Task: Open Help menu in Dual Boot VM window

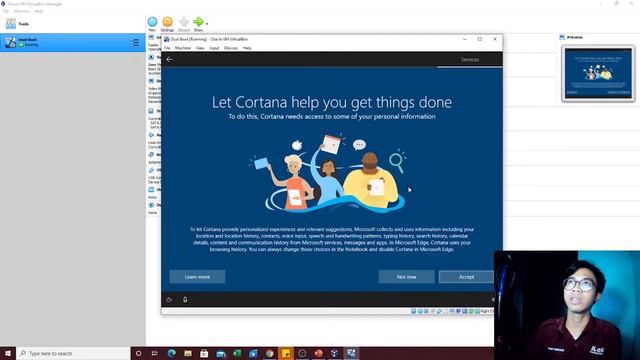Action: pyautogui.click(x=247, y=48)
